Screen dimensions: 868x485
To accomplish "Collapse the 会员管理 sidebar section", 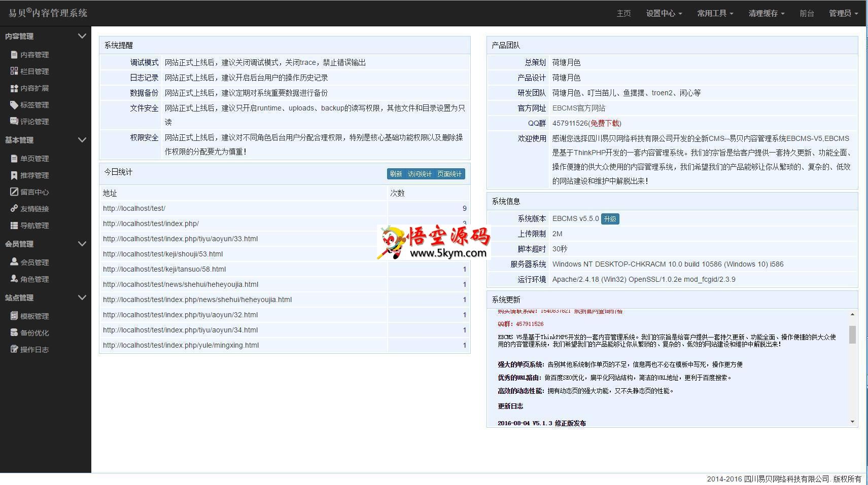I will coord(82,244).
